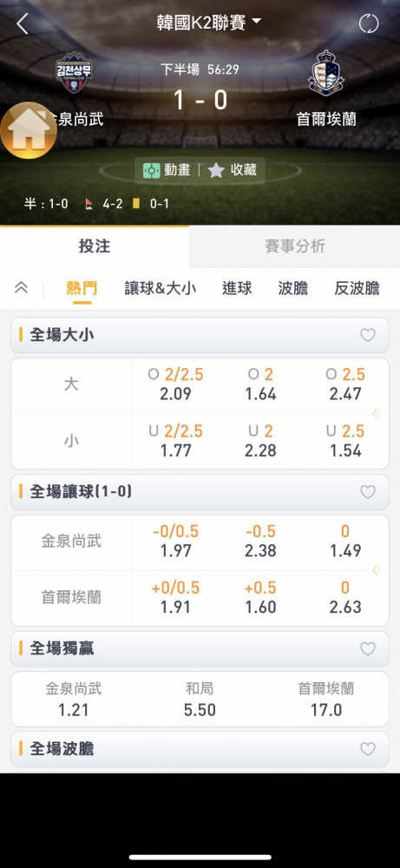400x868 pixels.
Task: Bet on O 2/2.5 at 2.09
Action: 176,385
